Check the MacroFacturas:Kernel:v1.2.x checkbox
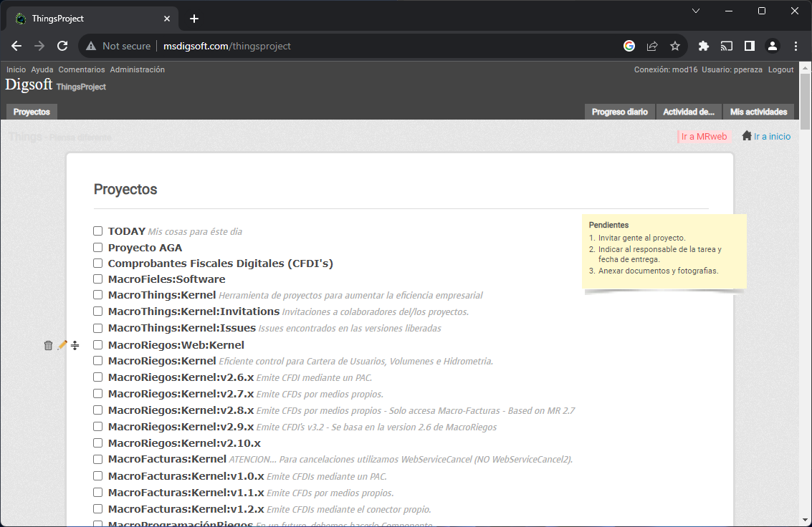 pyautogui.click(x=98, y=508)
